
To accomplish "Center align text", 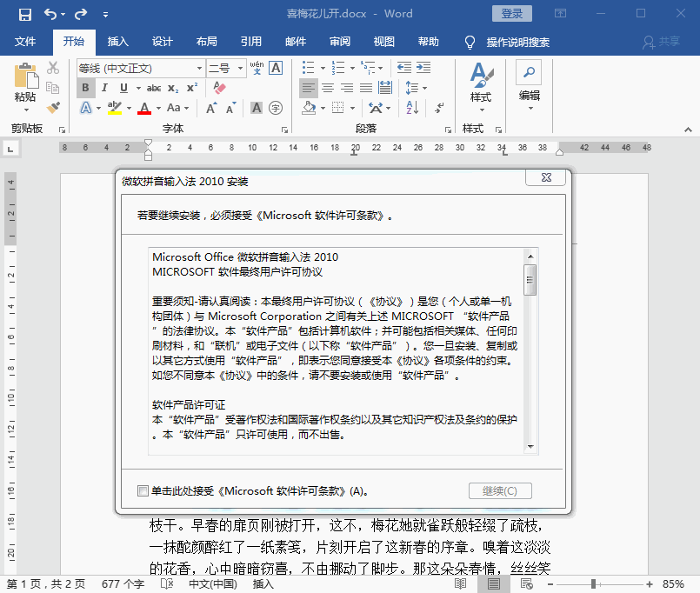I will point(328,88).
